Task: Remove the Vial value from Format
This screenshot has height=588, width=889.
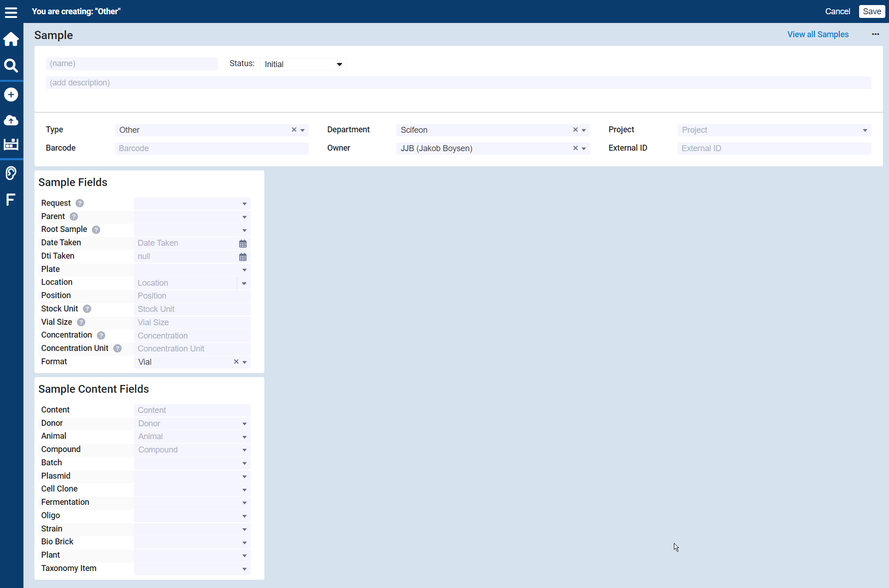Action: tap(236, 362)
